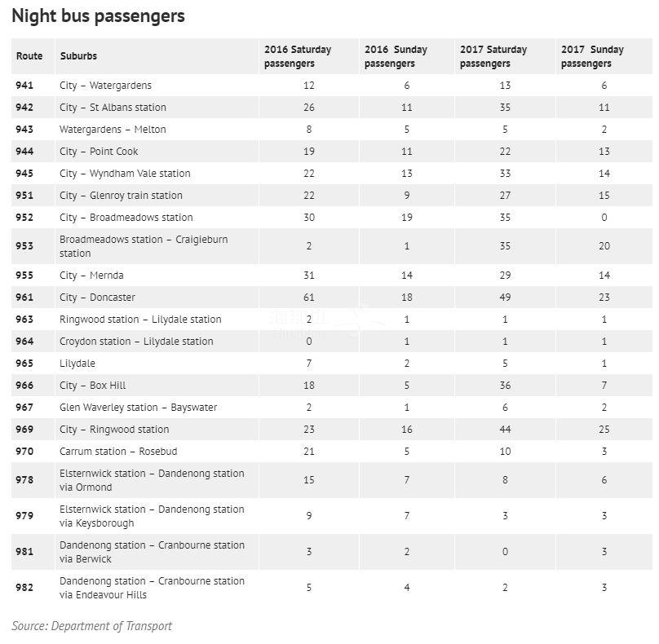Click the Carrum station – Rosebud cell
Viewport: 659px width, 644px height.
tap(118, 452)
